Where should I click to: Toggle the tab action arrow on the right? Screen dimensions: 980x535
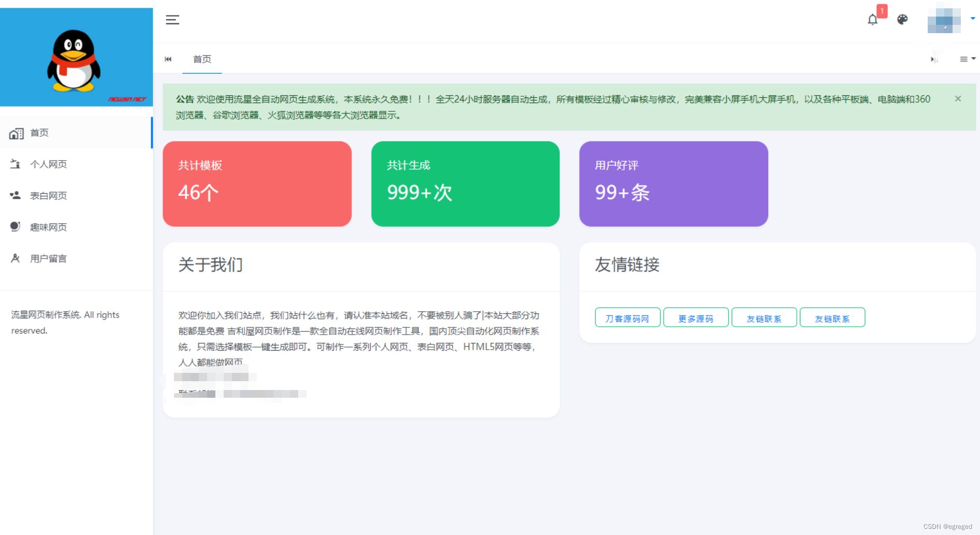coord(934,59)
